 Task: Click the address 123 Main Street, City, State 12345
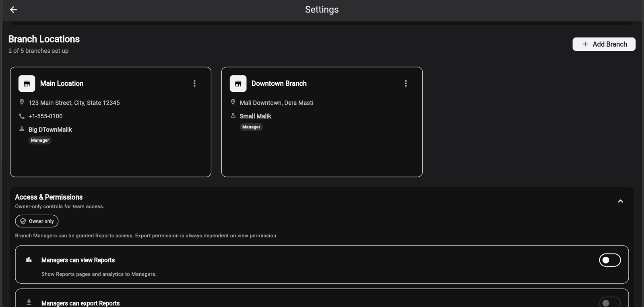click(x=74, y=103)
